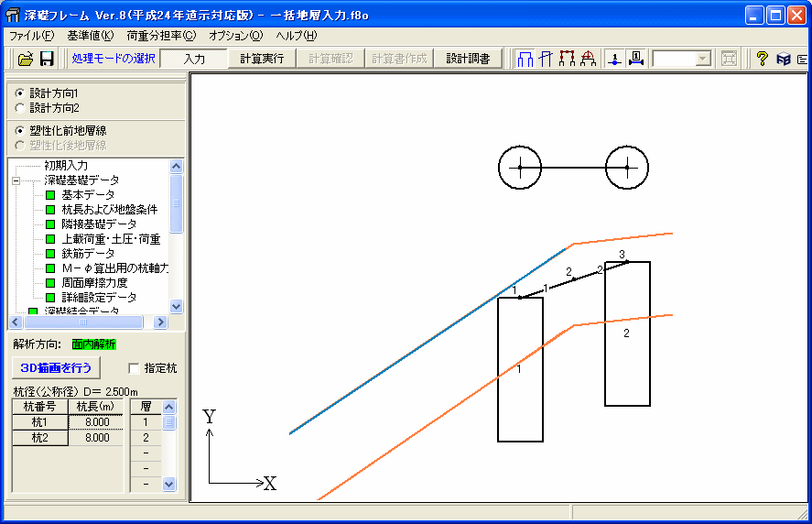Image resolution: width=812 pixels, height=524 pixels.
Task: Click the grayed fit-to-window icon
Action: click(729, 59)
